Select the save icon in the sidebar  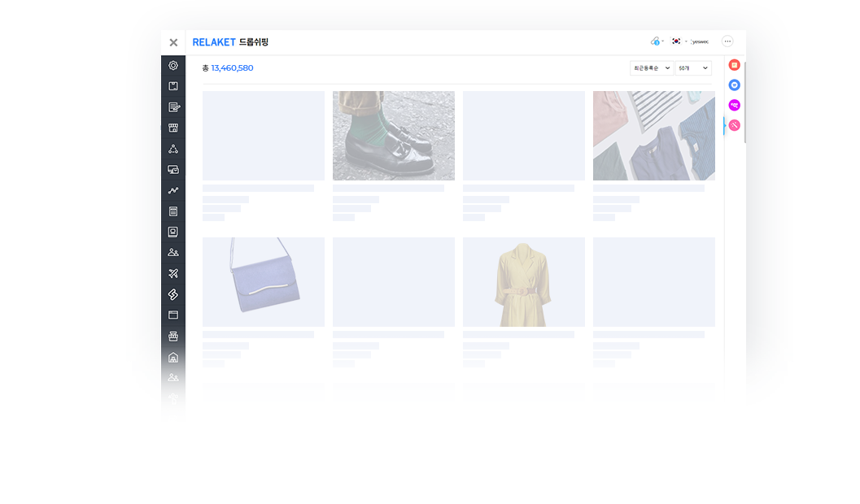point(172,85)
